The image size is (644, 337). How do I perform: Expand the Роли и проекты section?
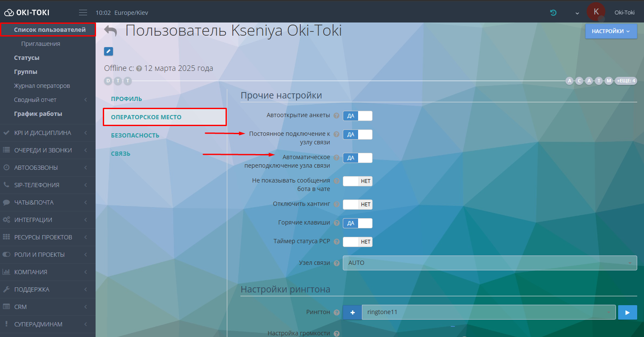tap(48, 255)
